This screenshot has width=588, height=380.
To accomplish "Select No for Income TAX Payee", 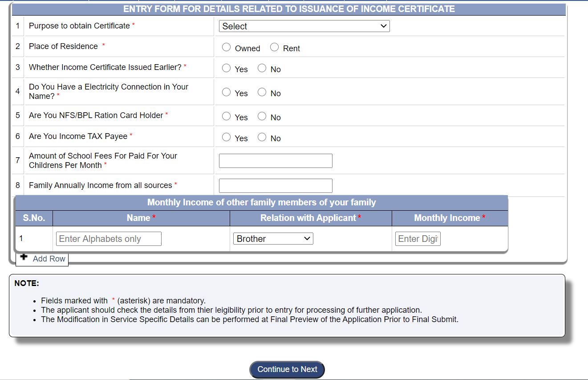I will point(262,137).
